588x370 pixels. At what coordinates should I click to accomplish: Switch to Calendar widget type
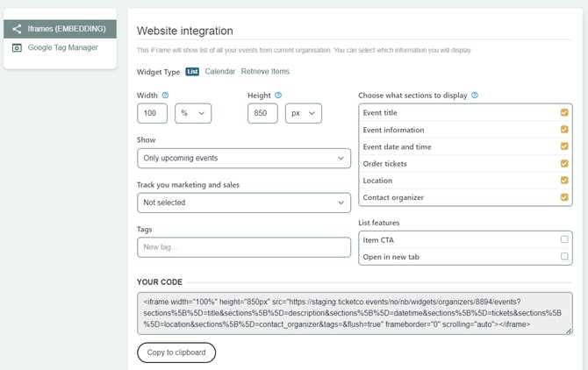click(219, 72)
